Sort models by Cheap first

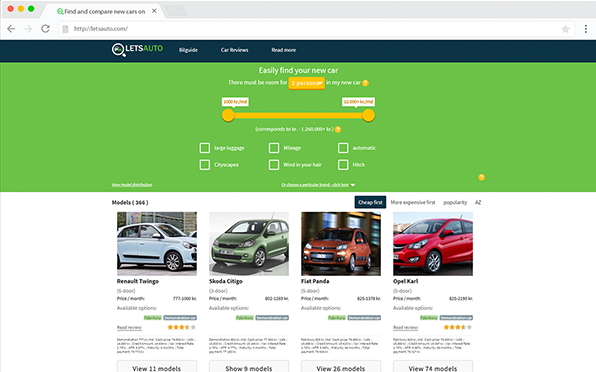click(x=370, y=203)
